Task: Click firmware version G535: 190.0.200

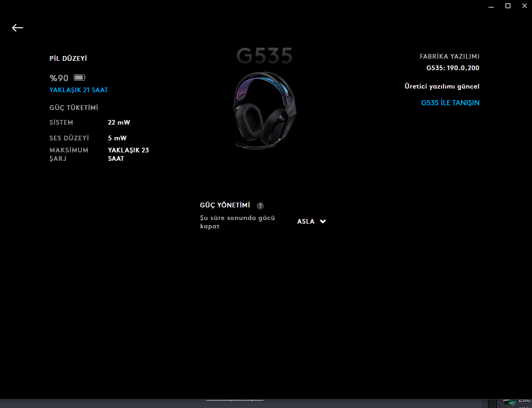Action: click(453, 68)
